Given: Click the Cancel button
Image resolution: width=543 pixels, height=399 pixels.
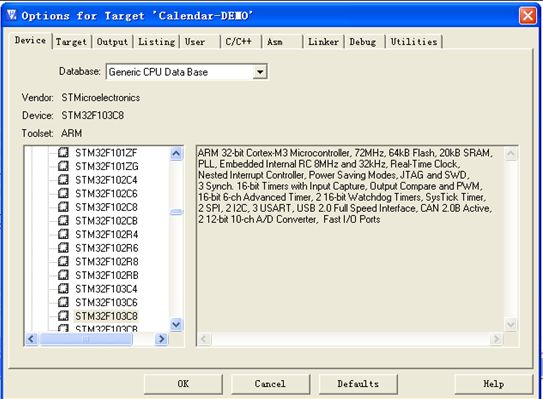Looking at the screenshot, I should (x=270, y=384).
